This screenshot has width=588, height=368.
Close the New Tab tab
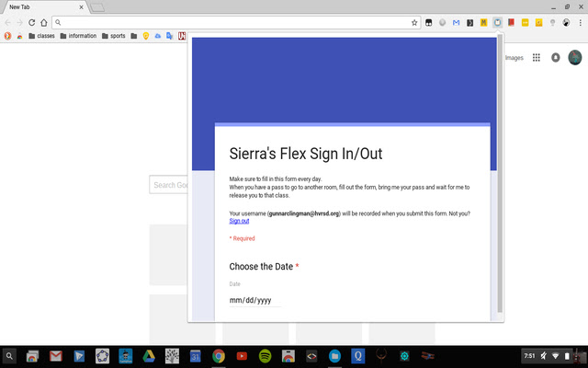[81, 7]
